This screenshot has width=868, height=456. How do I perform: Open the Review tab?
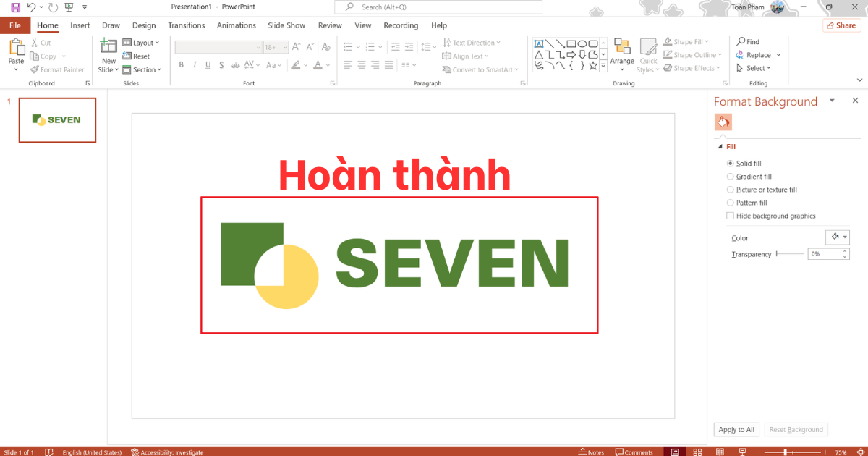click(x=330, y=25)
